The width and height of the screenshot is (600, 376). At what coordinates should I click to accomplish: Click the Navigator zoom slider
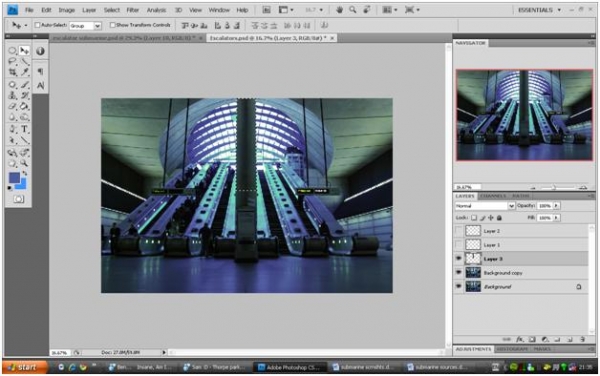[x=554, y=187]
